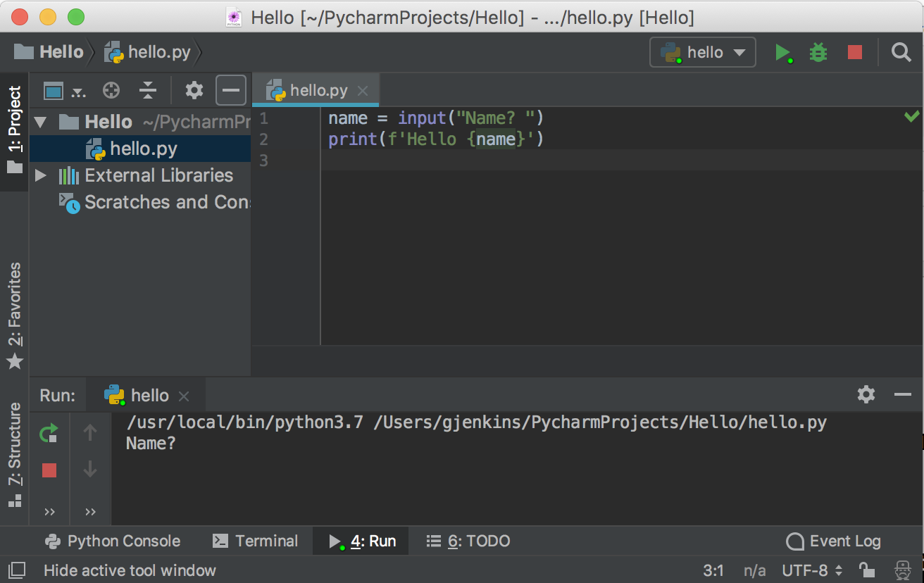This screenshot has height=583, width=924.
Task: Select Hello breadcrumb in navigation bar
Action: pyautogui.click(x=49, y=52)
